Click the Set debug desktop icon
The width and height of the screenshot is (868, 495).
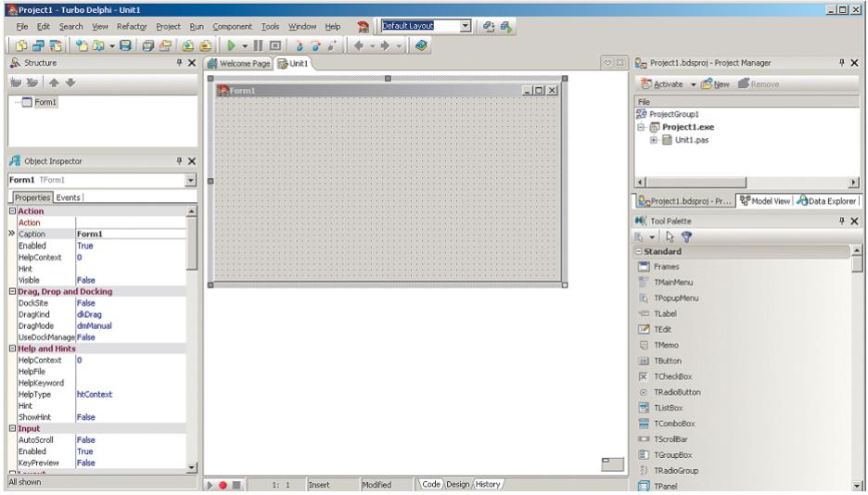click(506, 26)
